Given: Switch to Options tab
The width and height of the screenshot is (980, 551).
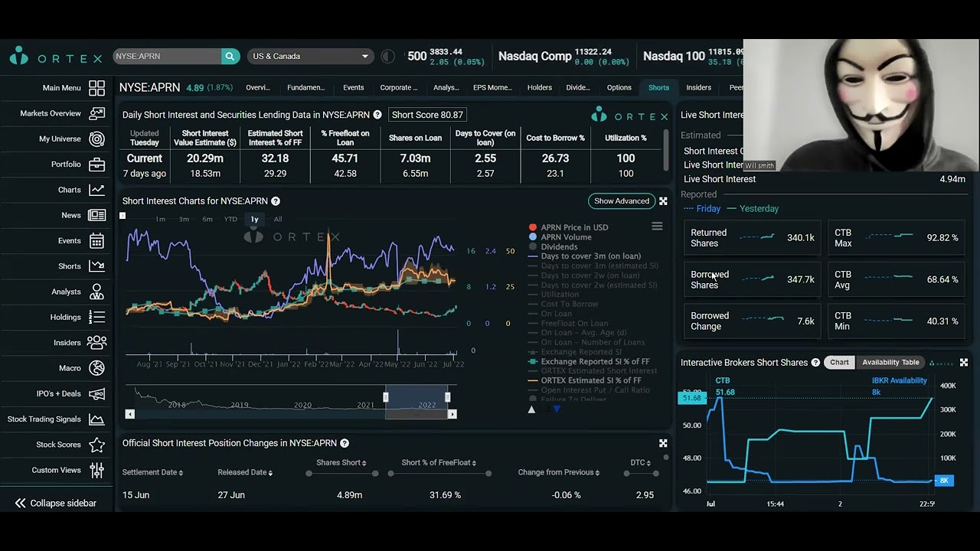Looking at the screenshot, I should coord(619,88).
